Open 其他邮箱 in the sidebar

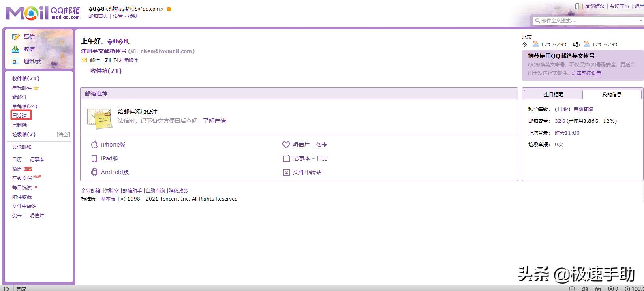click(x=22, y=147)
